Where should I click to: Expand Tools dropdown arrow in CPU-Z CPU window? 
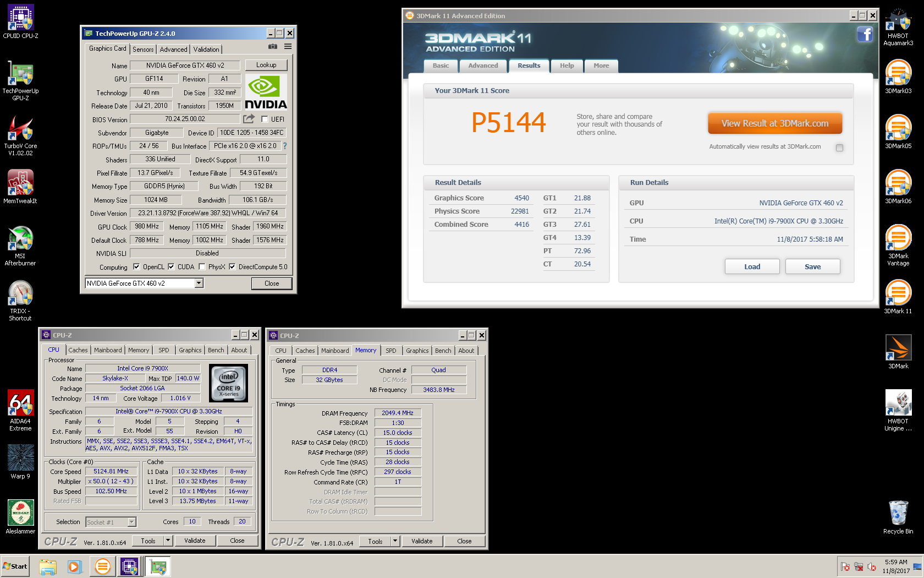[168, 541]
